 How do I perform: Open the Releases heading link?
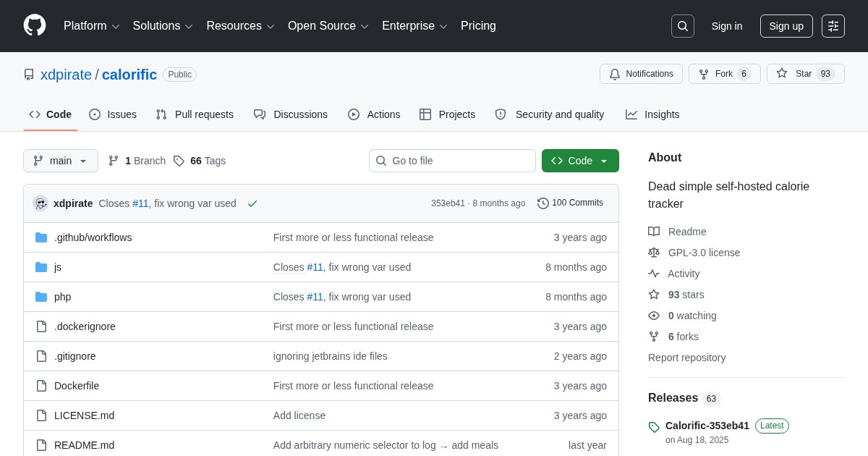click(673, 398)
